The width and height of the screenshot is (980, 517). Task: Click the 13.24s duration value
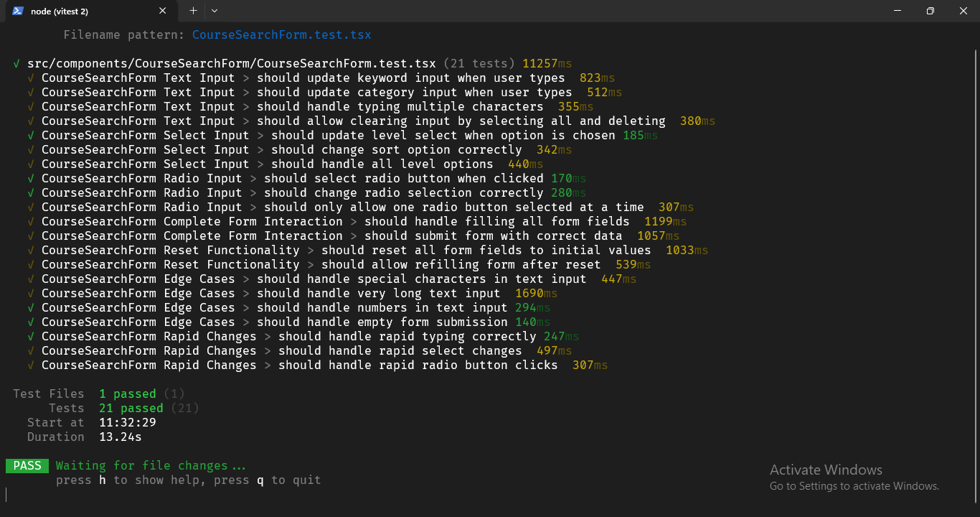(120, 437)
